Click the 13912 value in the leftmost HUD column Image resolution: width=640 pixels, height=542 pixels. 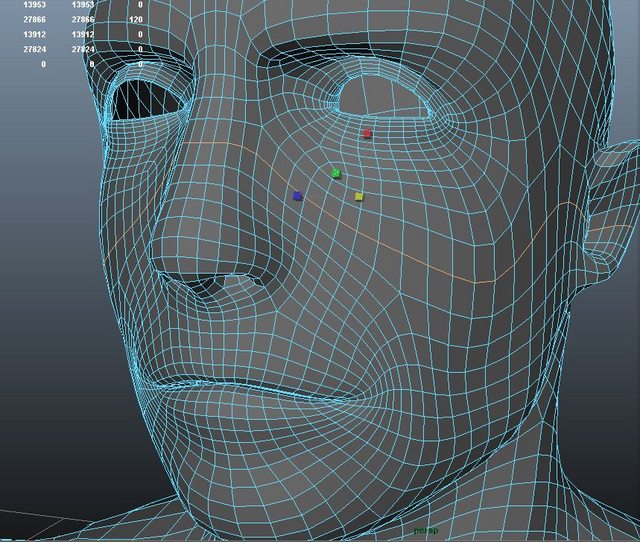[x=34, y=34]
